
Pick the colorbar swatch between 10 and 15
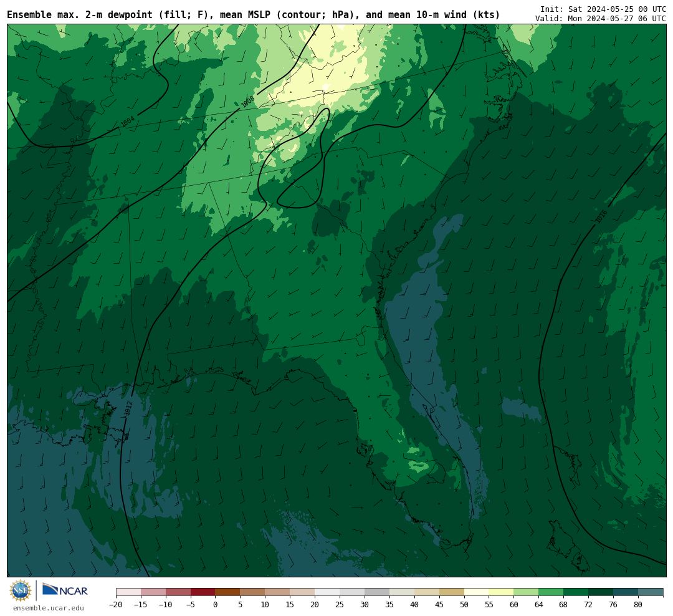278,592
